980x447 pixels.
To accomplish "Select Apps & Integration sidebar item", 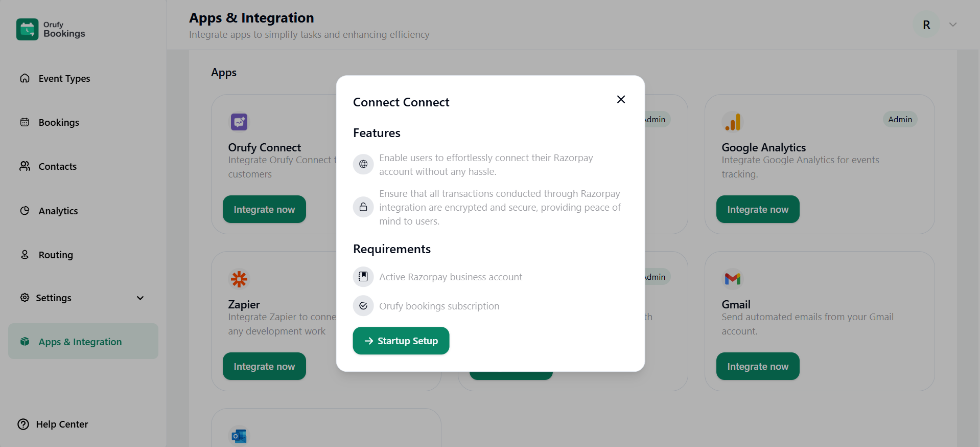I will pos(80,342).
